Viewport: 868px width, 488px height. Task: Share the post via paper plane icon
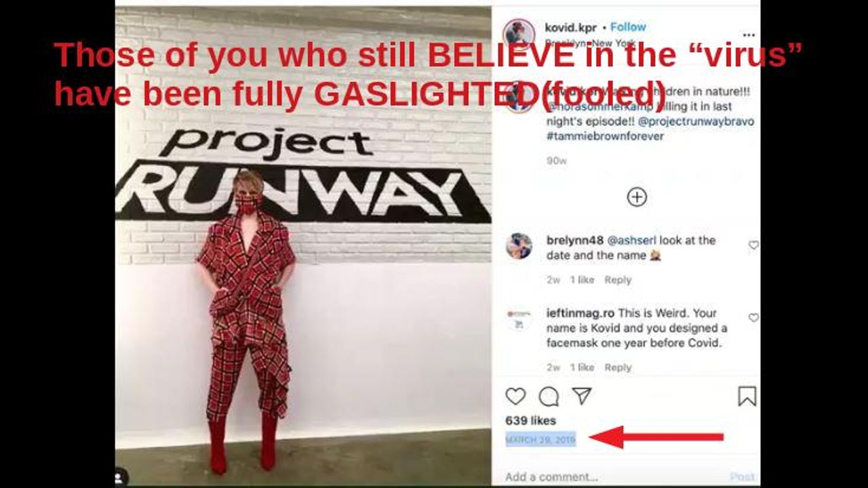tap(582, 396)
